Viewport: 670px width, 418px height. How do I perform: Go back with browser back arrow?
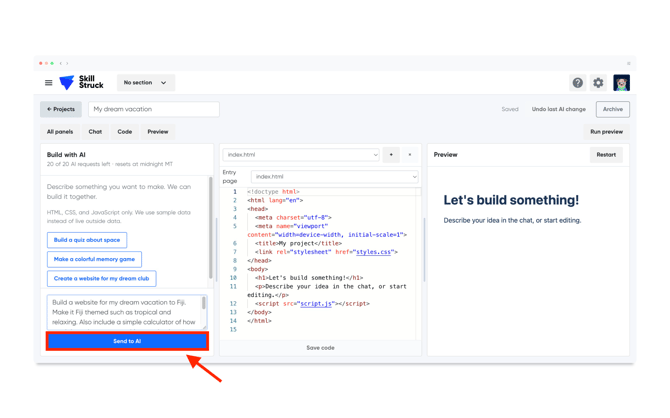tap(61, 63)
